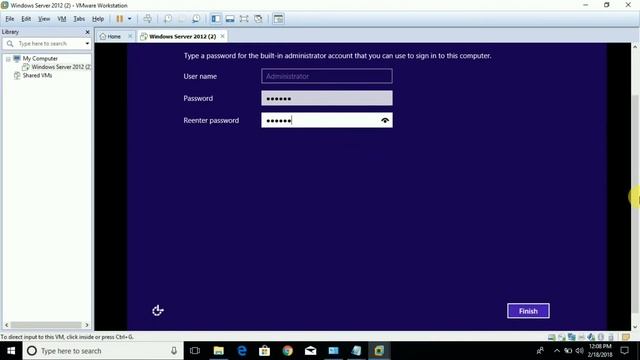Image resolution: width=640 pixels, height=360 pixels.
Task: Click the Reenter password field
Action: coord(327,120)
